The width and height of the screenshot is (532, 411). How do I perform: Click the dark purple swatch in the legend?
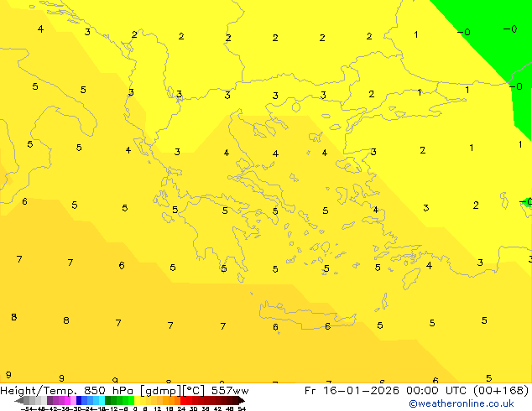coord(50,401)
